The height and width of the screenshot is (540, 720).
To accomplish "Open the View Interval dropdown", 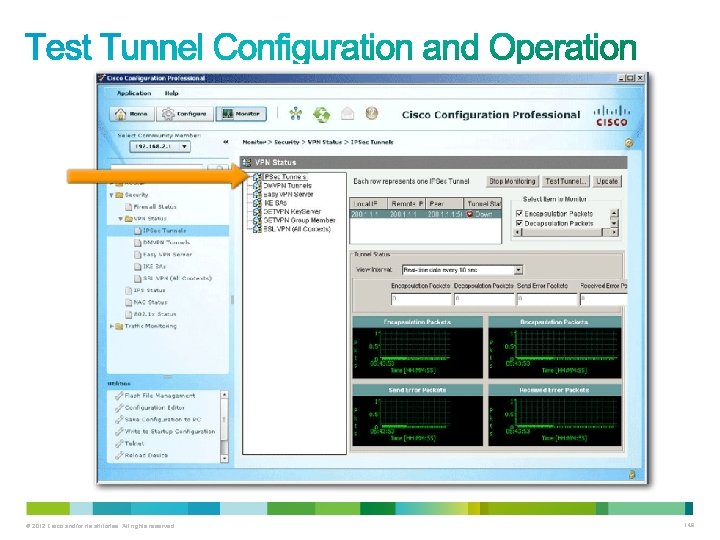I will click(518, 270).
